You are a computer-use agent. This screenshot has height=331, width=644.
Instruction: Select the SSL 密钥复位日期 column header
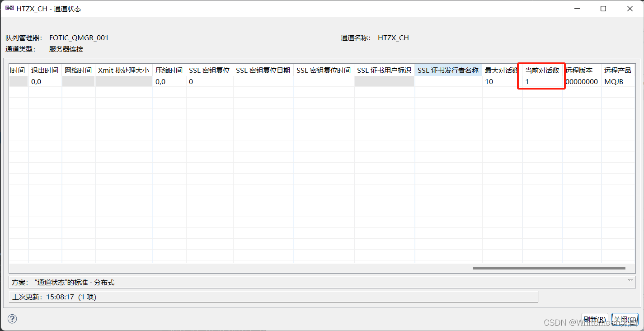coord(263,70)
